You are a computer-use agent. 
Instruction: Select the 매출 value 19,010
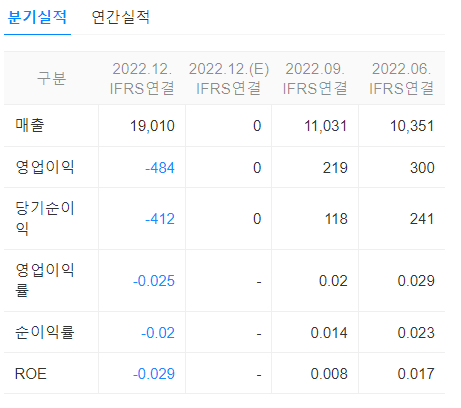point(152,126)
